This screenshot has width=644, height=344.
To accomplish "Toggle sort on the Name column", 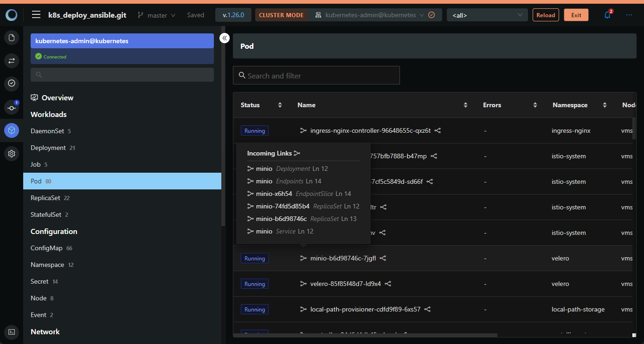I will [465, 105].
